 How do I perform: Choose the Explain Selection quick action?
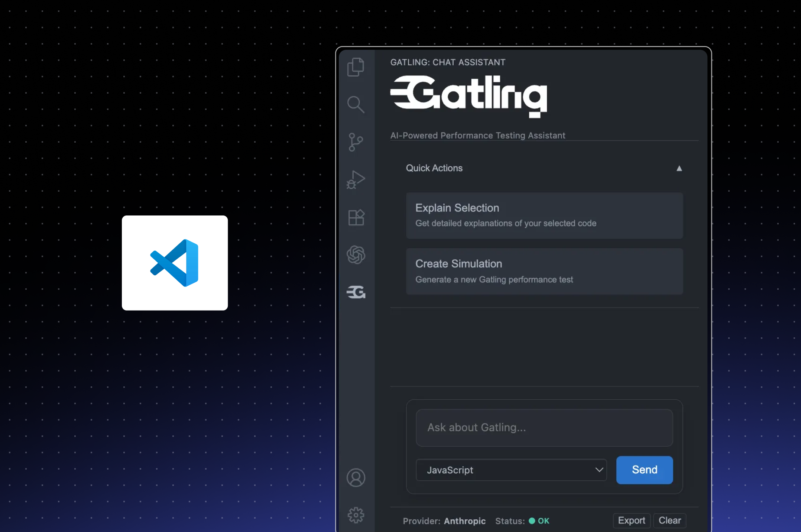(544, 215)
